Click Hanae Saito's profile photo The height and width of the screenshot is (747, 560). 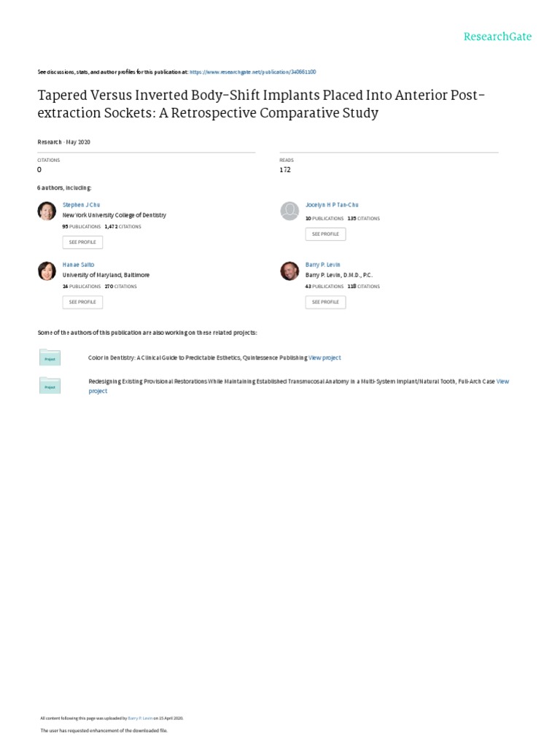pyautogui.click(x=47, y=271)
